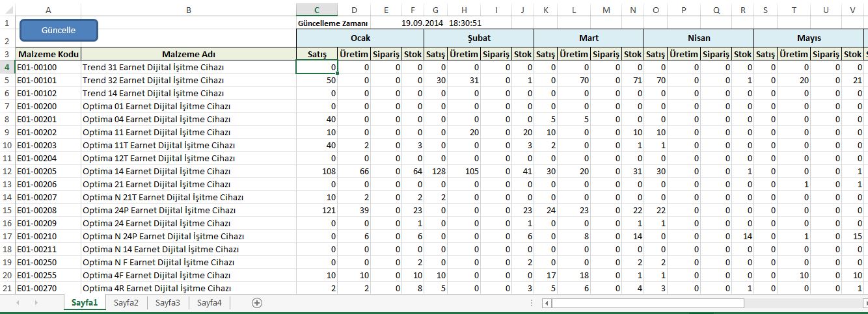Click Optima N F Earnet row name

click(x=189, y=262)
